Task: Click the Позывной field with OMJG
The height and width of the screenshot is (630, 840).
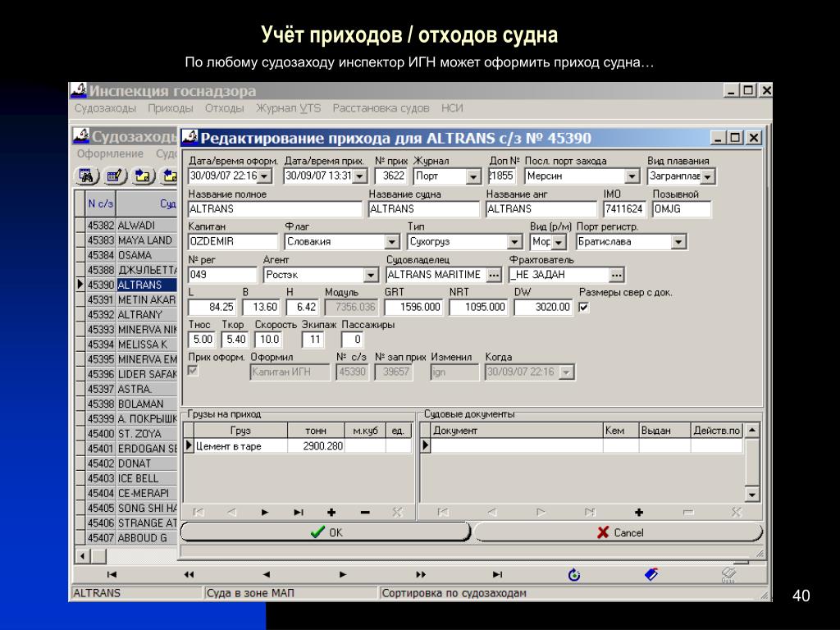Action: click(682, 209)
